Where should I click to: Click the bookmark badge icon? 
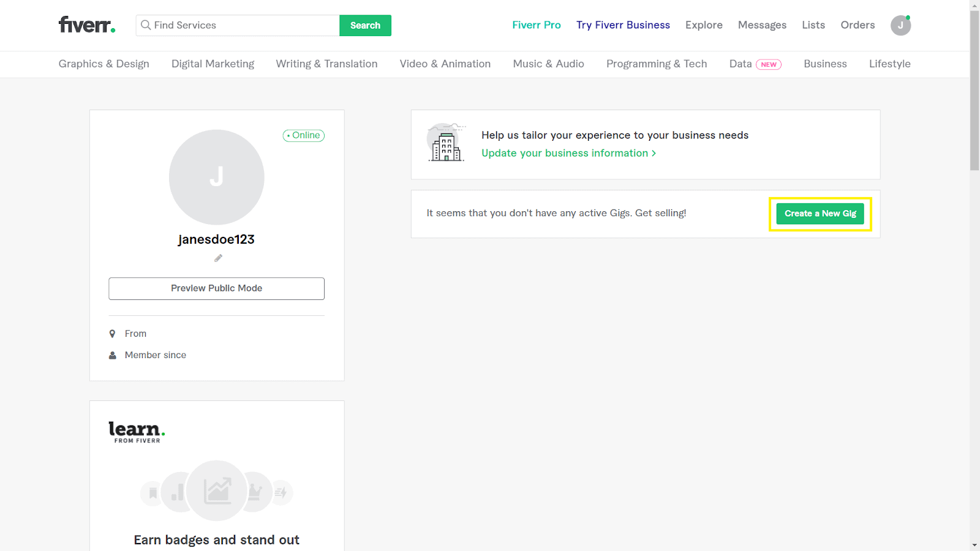tap(153, 493)
